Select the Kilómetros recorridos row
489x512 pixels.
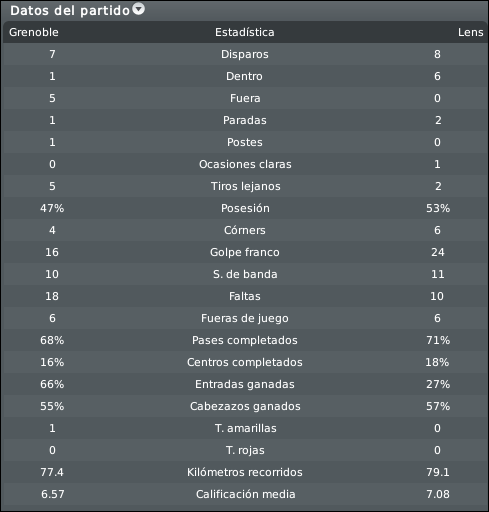[245, 472]
